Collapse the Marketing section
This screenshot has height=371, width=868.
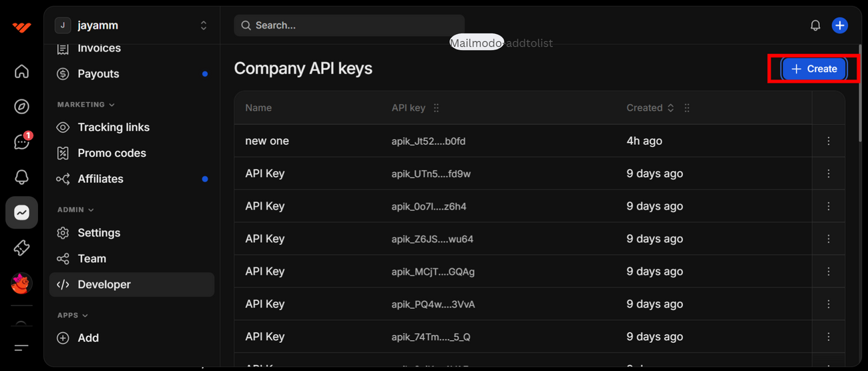(x=86, y=105)
